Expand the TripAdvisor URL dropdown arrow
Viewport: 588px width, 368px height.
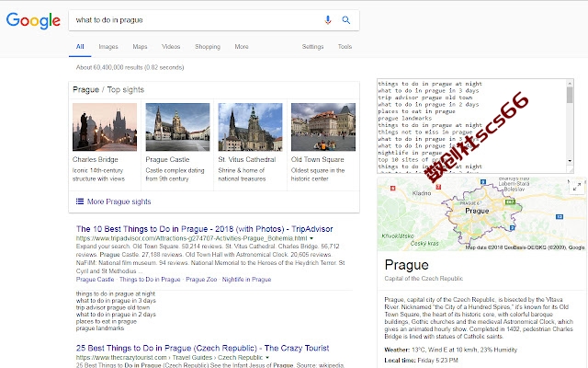(x=311, y=238)
